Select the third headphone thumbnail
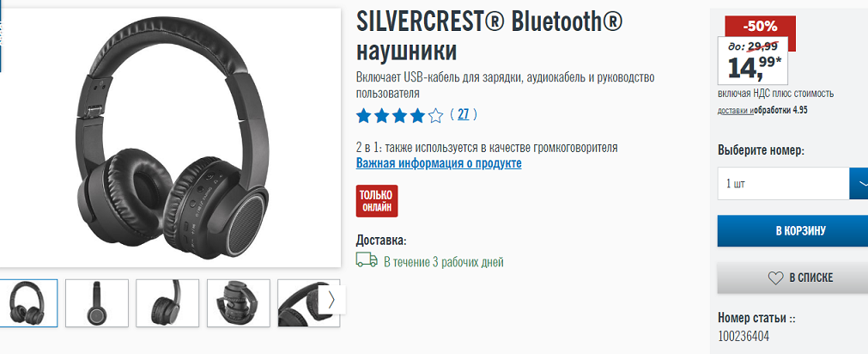 167,303
